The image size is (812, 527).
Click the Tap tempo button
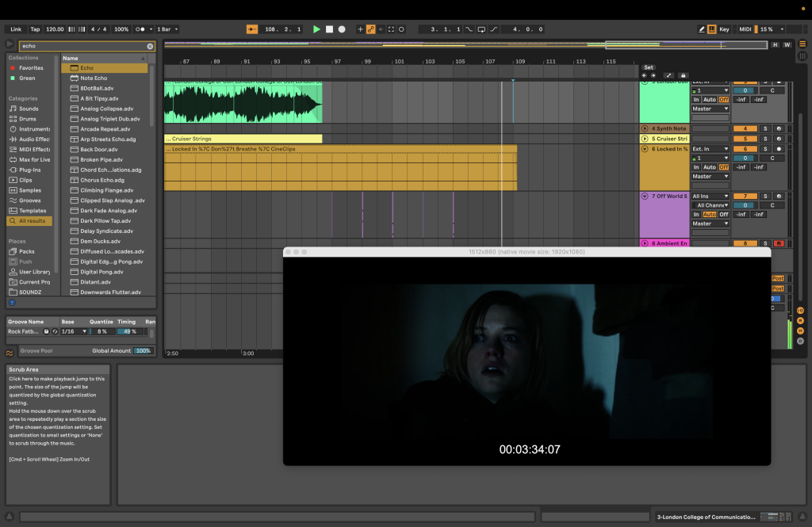35,29
